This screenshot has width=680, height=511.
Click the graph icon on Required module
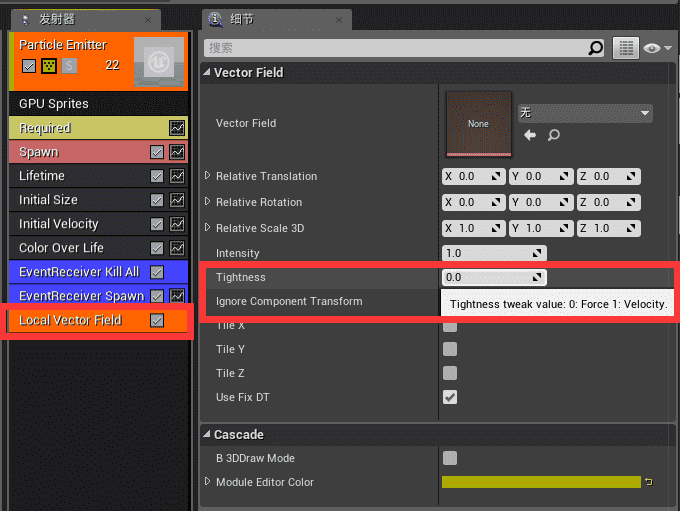point(177,128)
